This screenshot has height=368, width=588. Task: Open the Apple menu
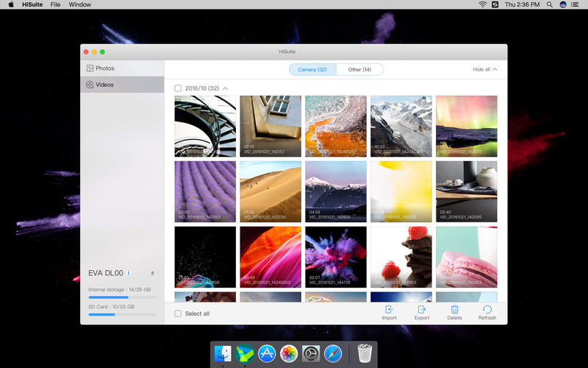pos(11,4)
